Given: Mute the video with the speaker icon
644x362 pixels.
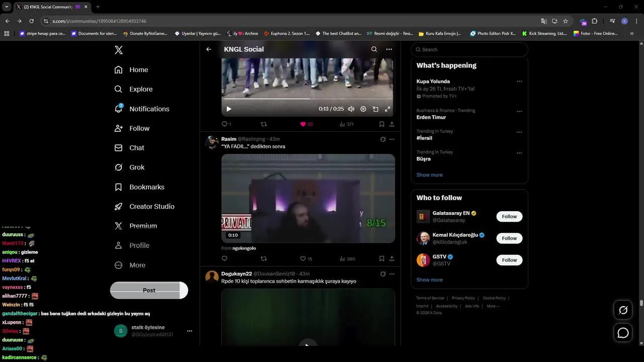Looking at the screenshot, I should click(351, 109).
